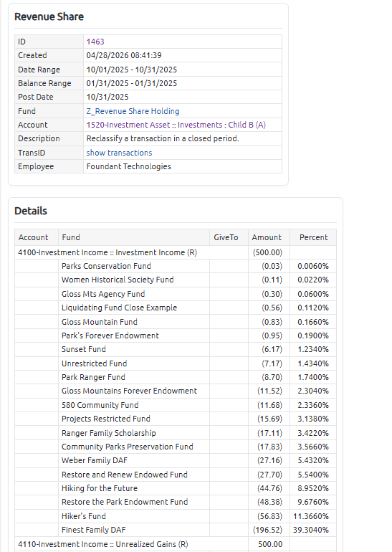Click the Finest Family DAF row
This screenshot has height=552, width=392.
pos(176,530)
